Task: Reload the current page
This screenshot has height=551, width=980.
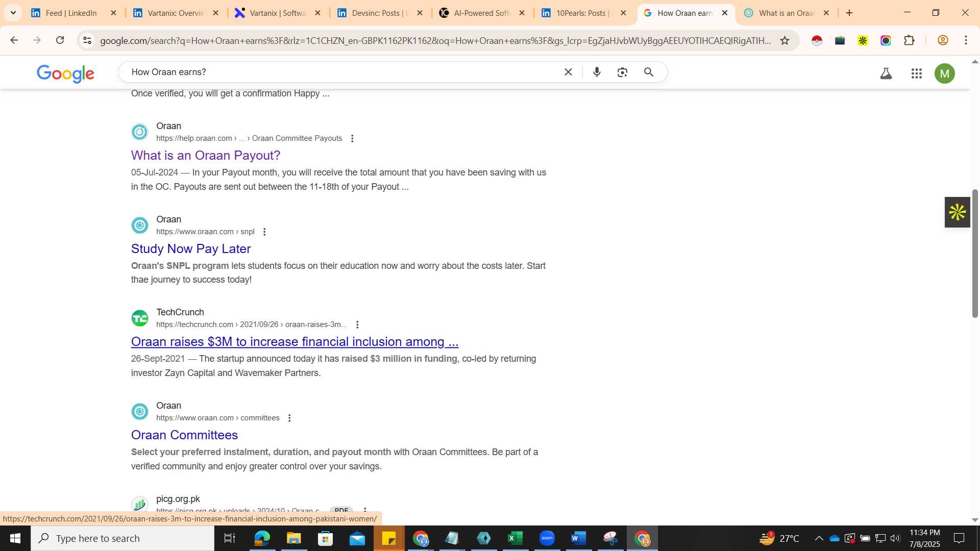Action: (60, 40)
